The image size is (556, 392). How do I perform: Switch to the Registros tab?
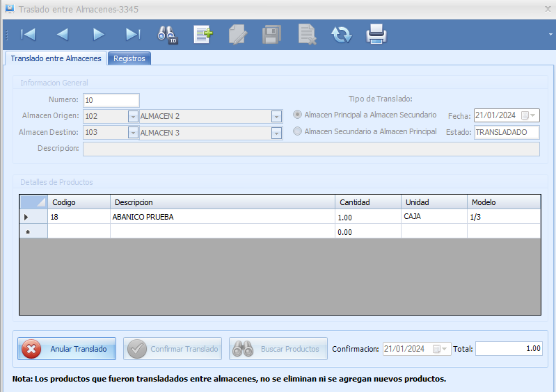point(129,58)
